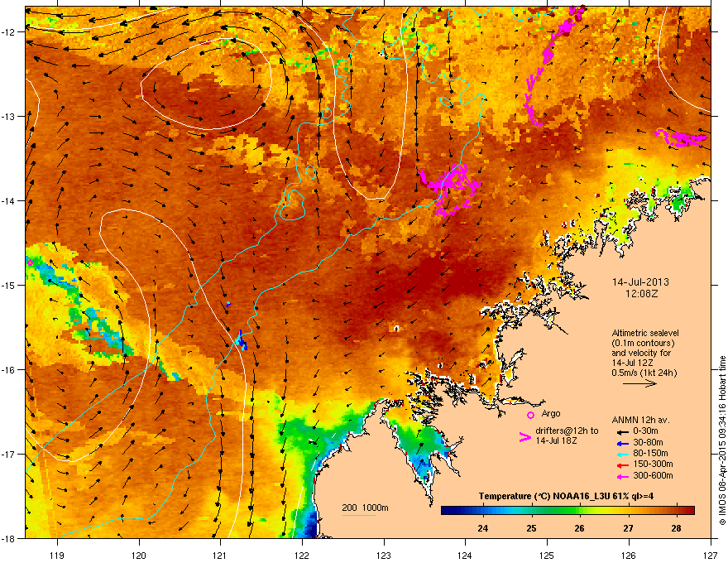Click the ANMN 12h av. heading

640,421
